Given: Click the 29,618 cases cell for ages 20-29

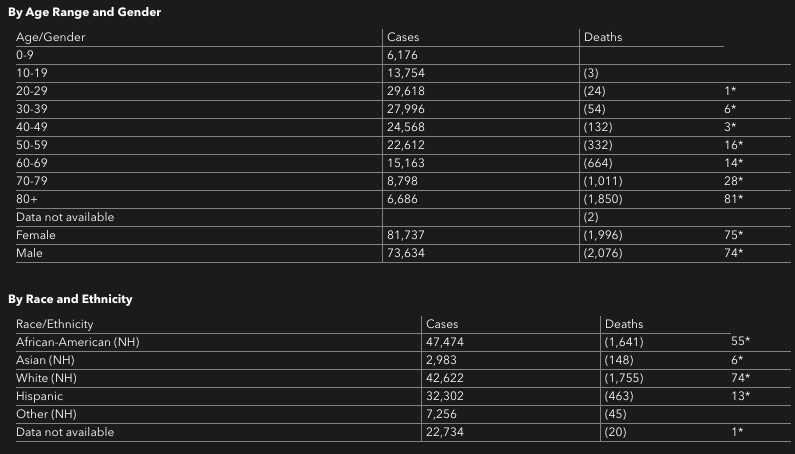Looking at the screenshot, I should coord(406,91).
